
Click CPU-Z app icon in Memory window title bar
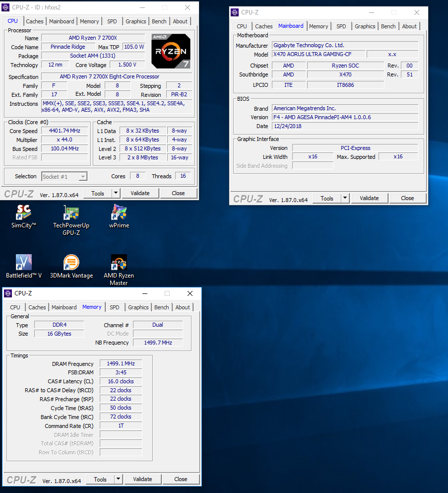click(8, 293)
